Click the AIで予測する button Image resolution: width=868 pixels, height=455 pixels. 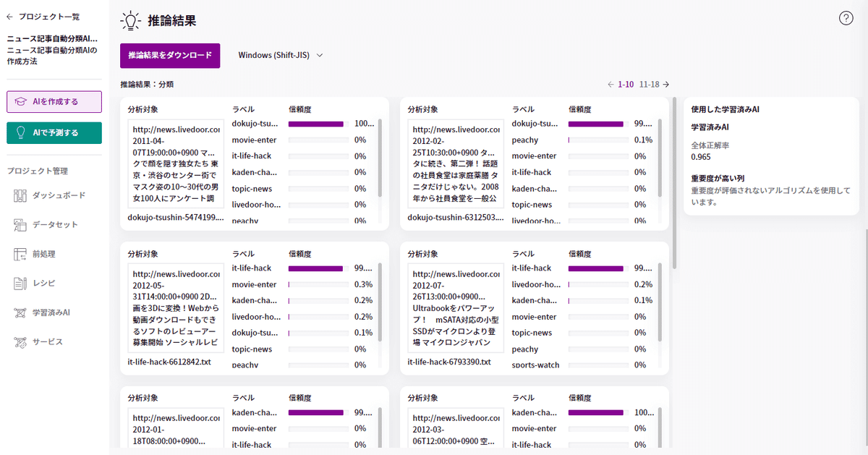54,133
